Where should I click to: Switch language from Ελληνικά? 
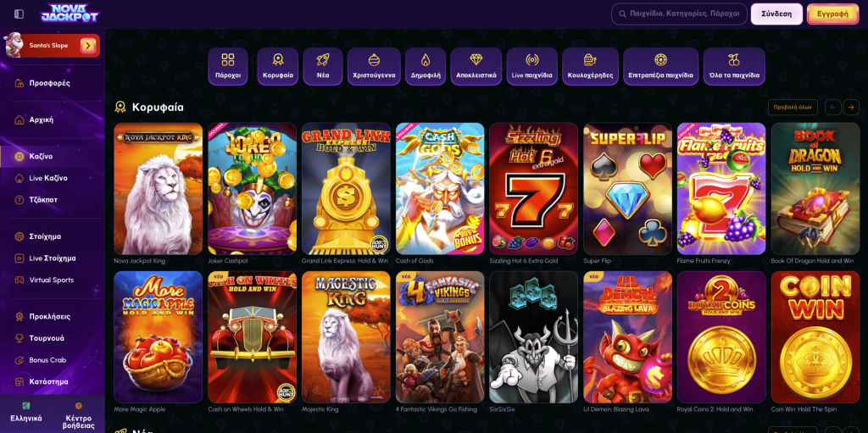[26, 413]
